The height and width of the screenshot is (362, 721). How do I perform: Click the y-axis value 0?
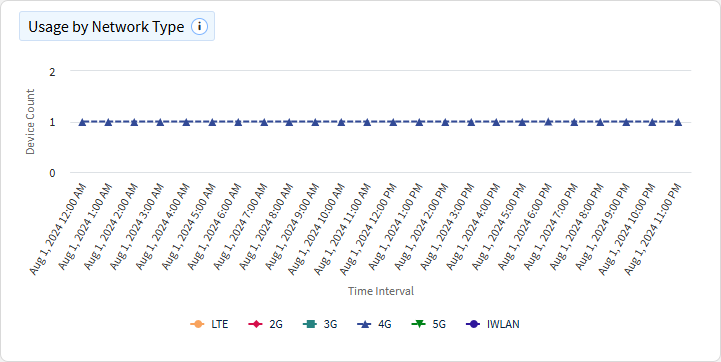(52, 173)
